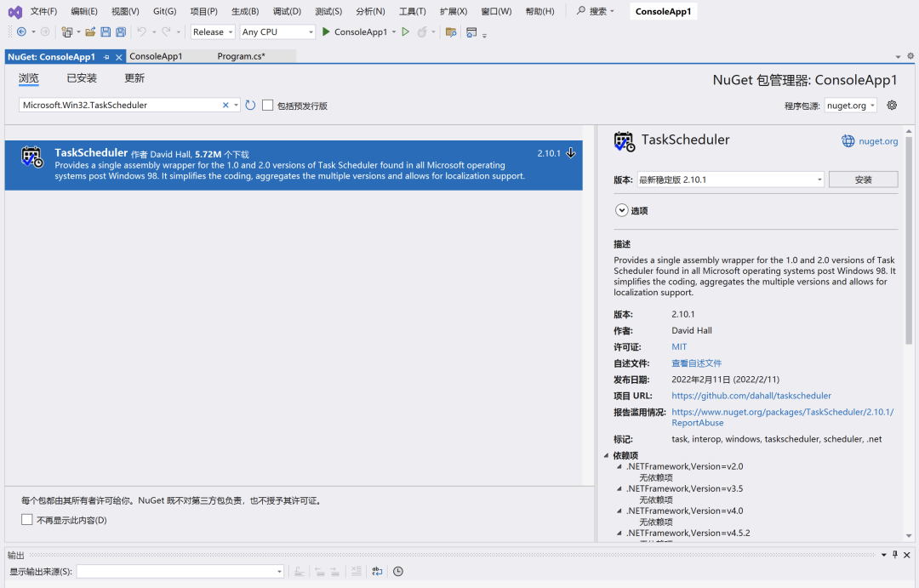Click the gear icon at the tab strip's right end
This screenshot has height=588, width=919.
click(910, 55)
